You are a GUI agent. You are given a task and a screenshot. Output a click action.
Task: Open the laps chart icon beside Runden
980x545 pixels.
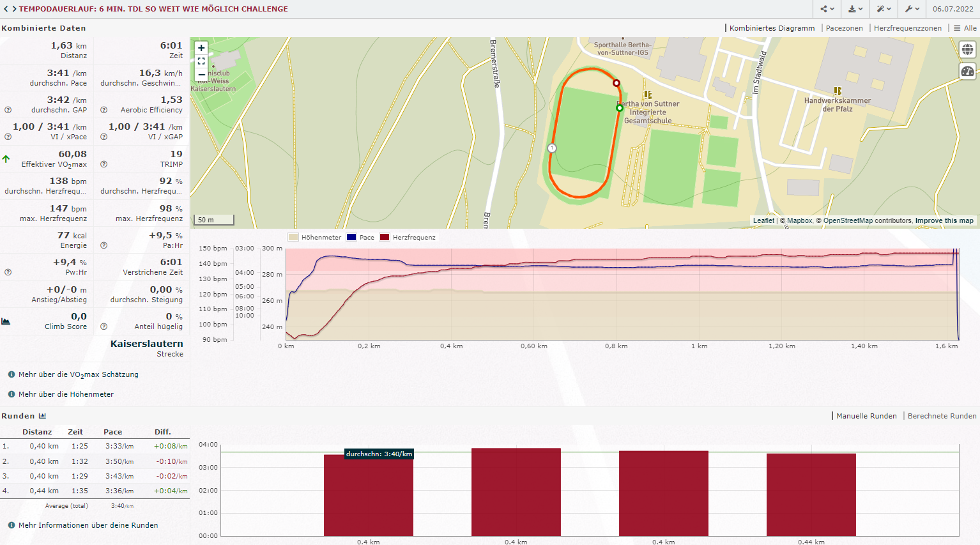click(43, 416)
